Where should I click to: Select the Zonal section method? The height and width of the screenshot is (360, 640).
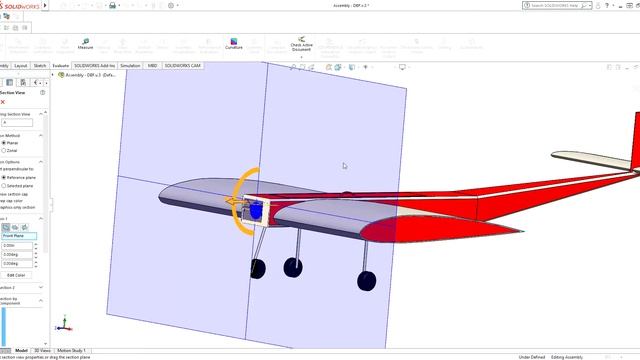tap(4, 151)
